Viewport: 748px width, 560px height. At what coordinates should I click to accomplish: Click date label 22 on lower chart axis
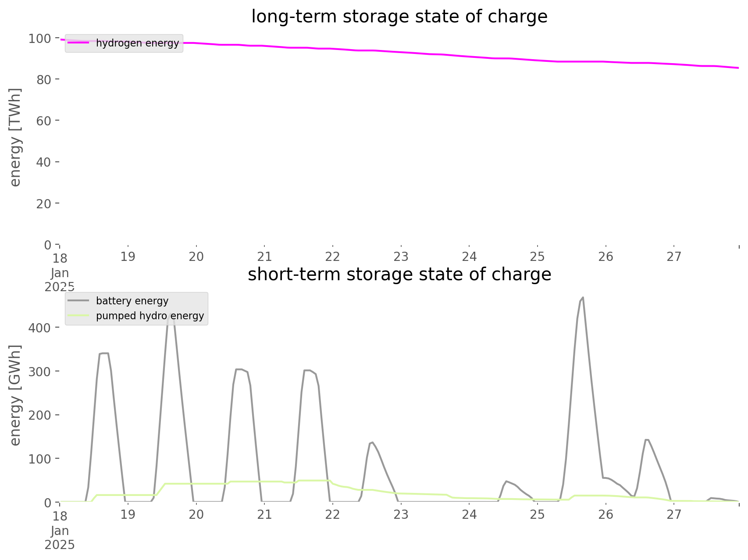click(333, 514)
